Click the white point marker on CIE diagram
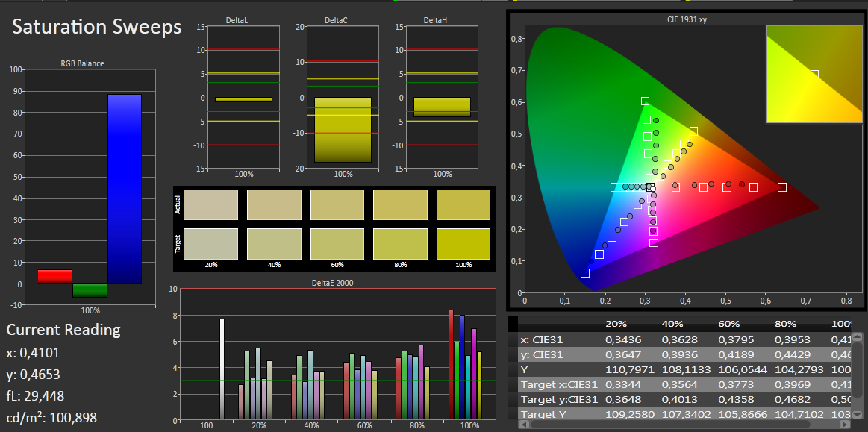Viewport: 868px width, 432px height. click(x=653, y=190)
